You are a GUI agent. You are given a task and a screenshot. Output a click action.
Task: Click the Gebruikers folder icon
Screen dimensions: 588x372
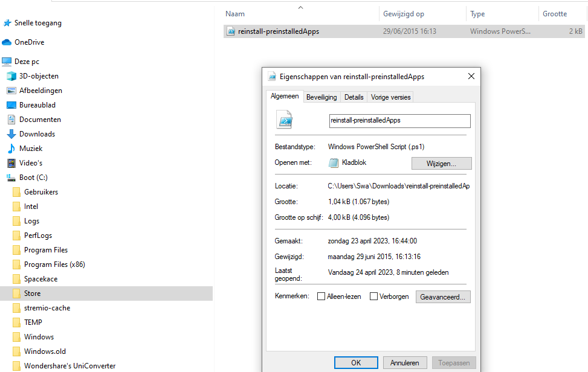(16, 192)
